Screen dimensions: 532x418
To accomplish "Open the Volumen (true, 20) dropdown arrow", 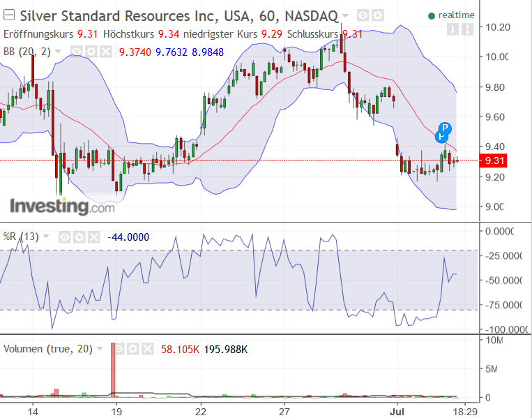I will 100,349.
